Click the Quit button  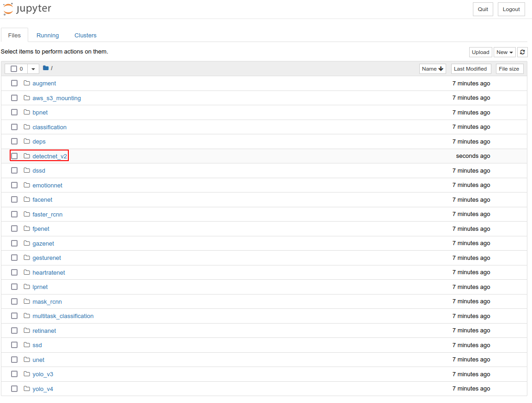coord(483,9)
